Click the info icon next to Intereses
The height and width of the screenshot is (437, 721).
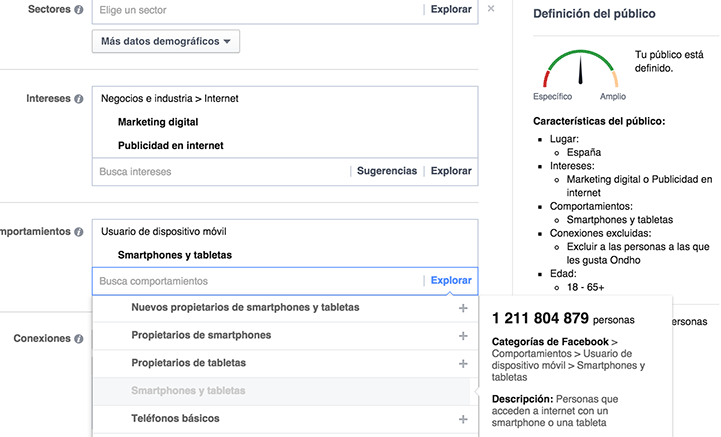pos(79,99)
